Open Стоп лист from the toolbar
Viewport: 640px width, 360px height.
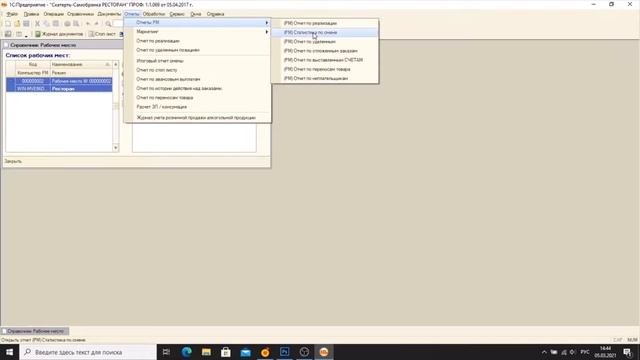pos(102,34)
